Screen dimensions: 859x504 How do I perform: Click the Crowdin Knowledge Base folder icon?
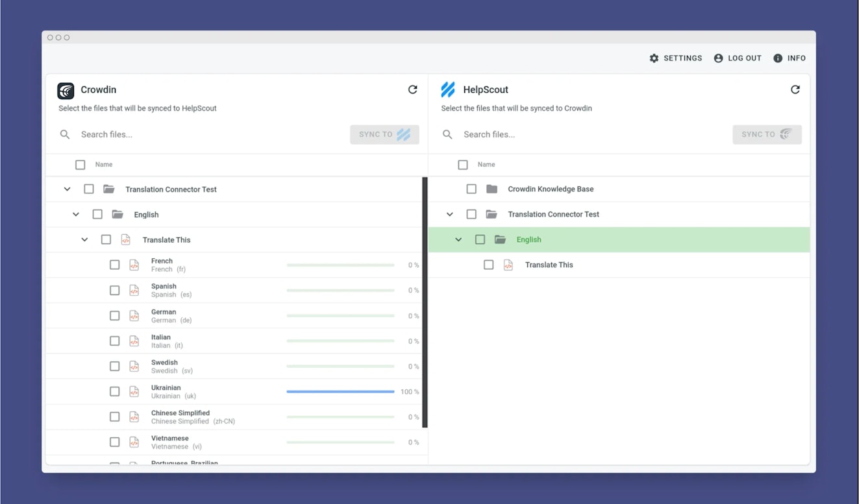pyautogui.click(x=492, y=189)
